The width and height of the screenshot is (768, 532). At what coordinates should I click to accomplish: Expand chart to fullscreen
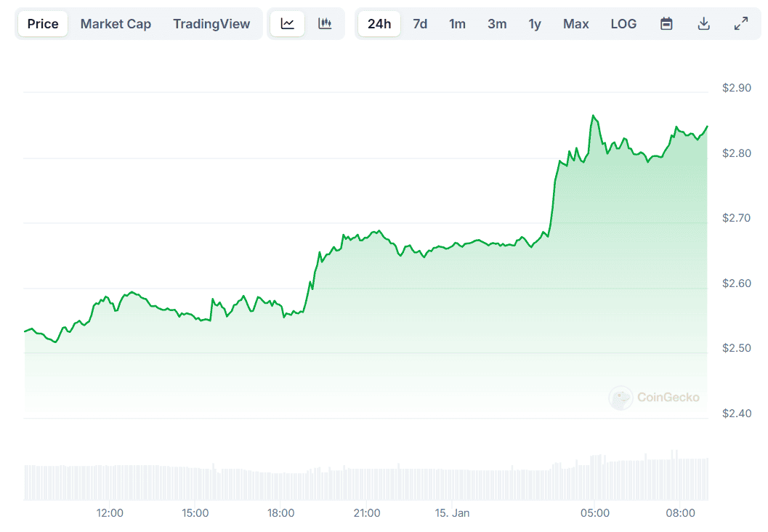(741, 24)
